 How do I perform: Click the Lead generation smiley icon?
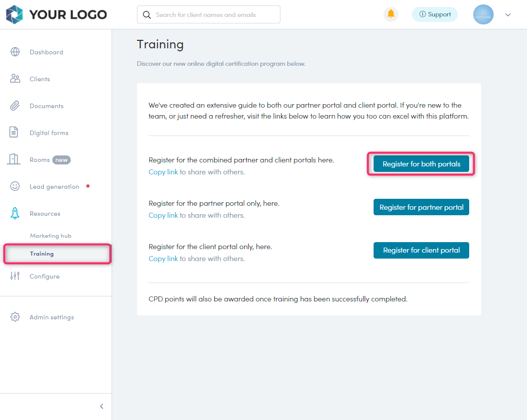15,186
